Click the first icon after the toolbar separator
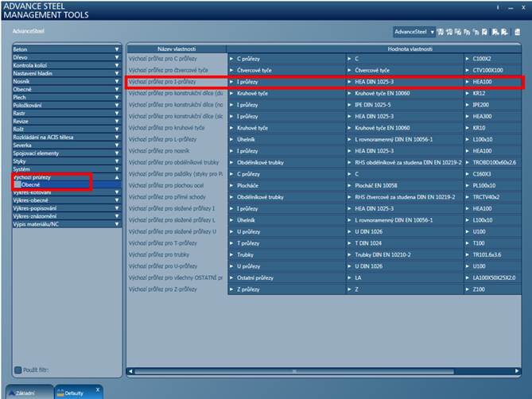This screenshot has width=532, height=399. pyautogui.click(x=495, y=32)
